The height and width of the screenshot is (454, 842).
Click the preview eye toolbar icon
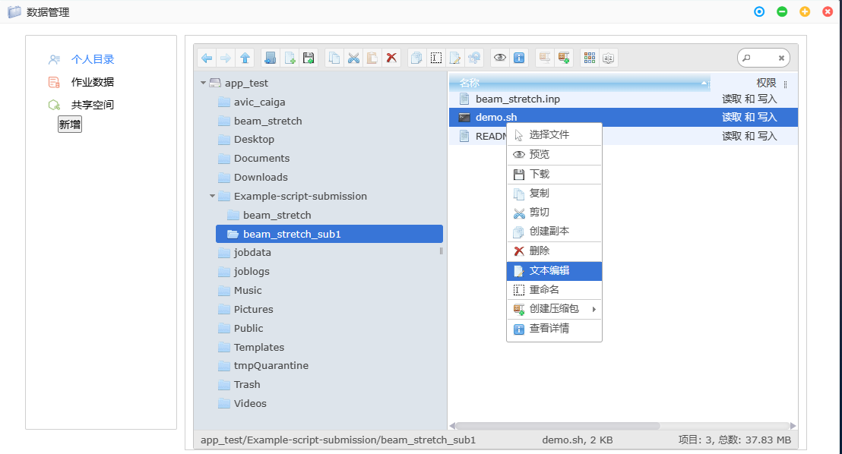pos(500,58)
